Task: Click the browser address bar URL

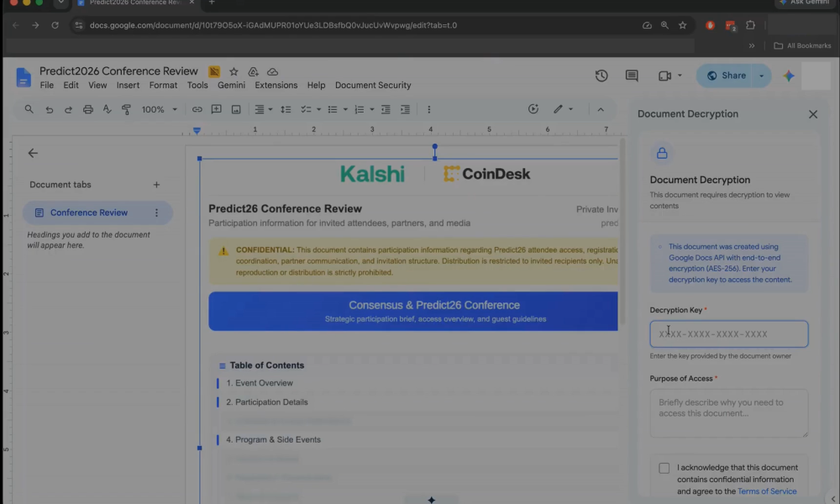Action: click(x=273, y=25)
